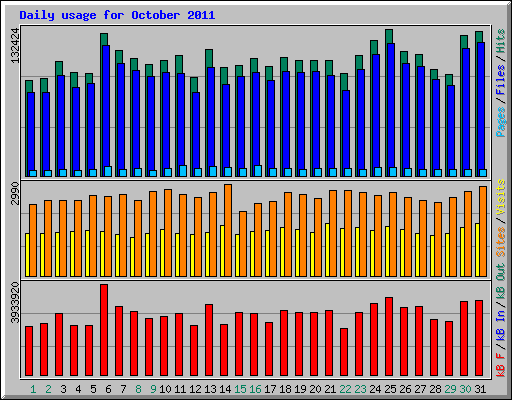Click the 132424 axis value

click(15, 46)
